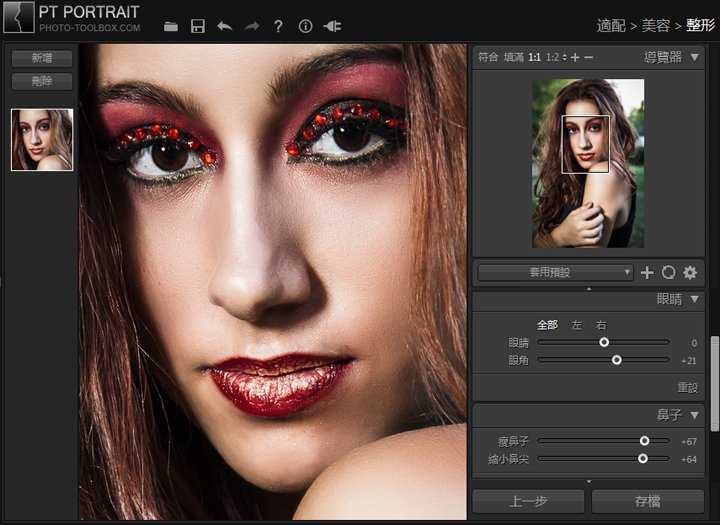This screenshot has height=525, width=720.
Task: Open the 套用預設 preset dropdown
Action: tap(555, 272)
